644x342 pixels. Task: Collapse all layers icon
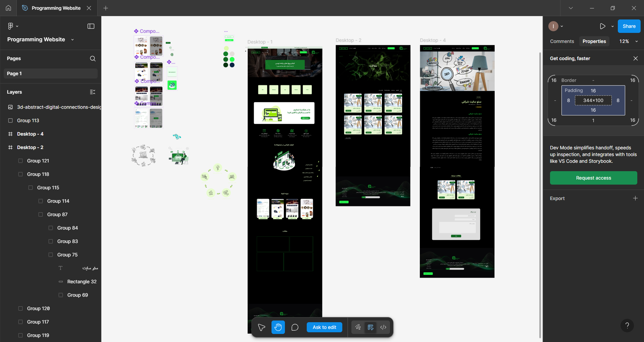[93, 92]
